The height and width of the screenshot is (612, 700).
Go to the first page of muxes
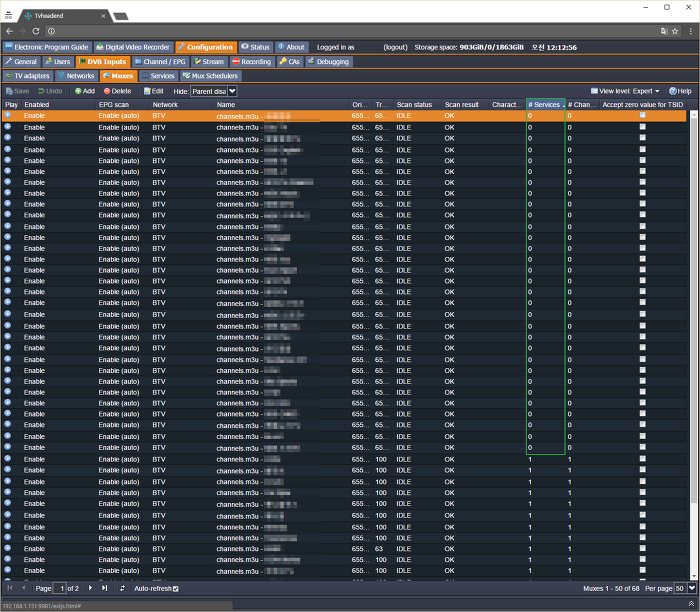pos(10,588)
